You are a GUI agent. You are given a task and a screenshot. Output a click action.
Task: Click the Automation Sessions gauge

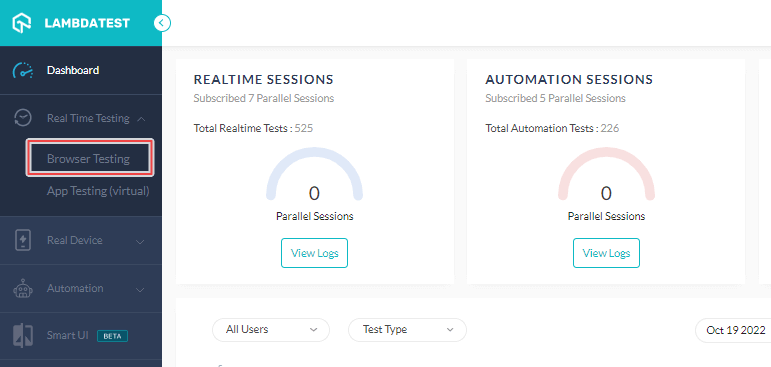point(606,175)
